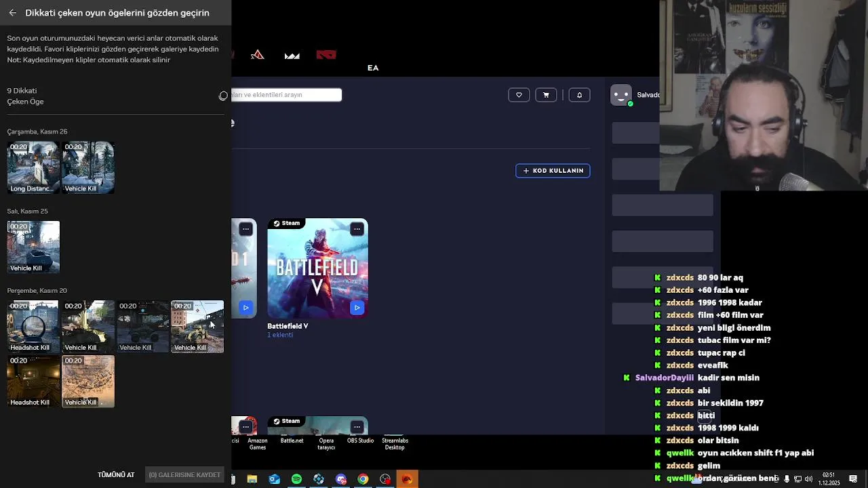The height and width of the screenshot is (488, 868).
Task: Open three-dot menu on left partially visible card
Action: [245, 229]
